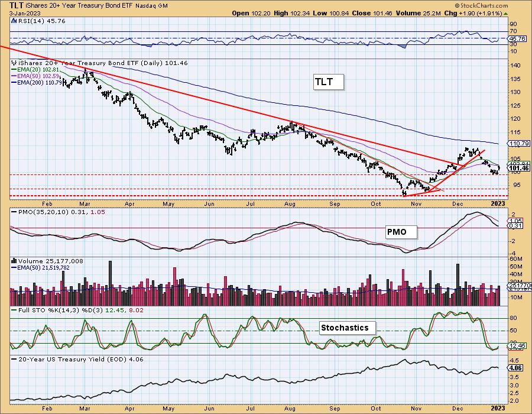Click the Nasdaq GM exchange label

tap(152, 6)
